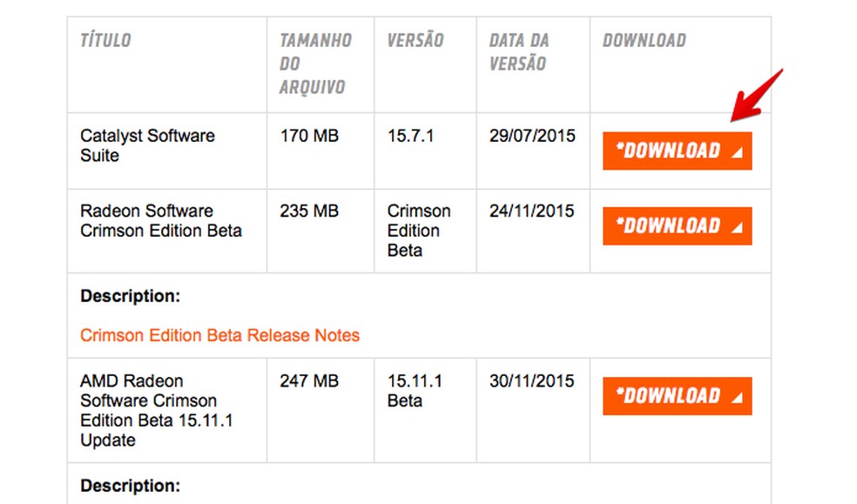Click the TAMANHO DO ARQUIVO column header

(x=315, y=64)
